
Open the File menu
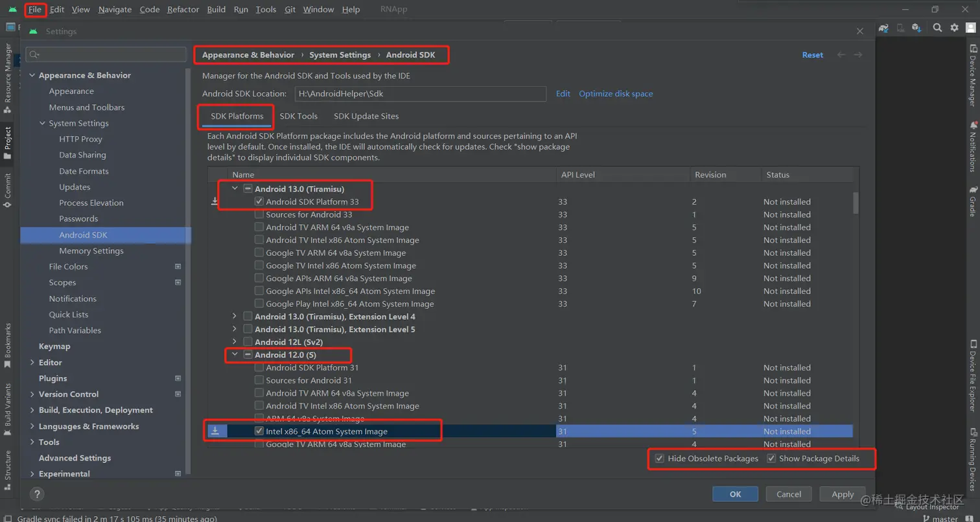coord(35,10)
